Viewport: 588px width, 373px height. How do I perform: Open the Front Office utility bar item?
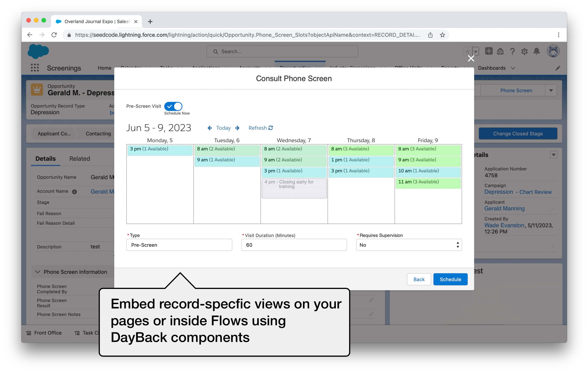click(44, 333)
